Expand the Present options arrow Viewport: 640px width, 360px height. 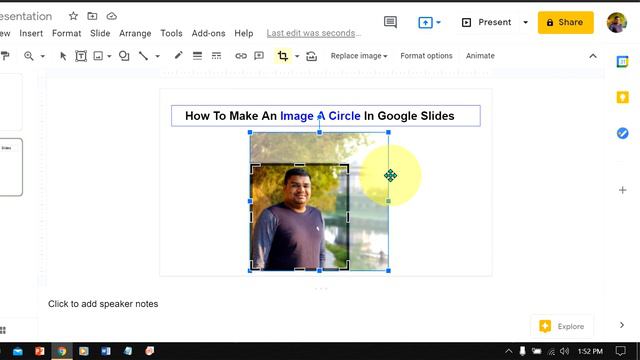tap(525, 22)
